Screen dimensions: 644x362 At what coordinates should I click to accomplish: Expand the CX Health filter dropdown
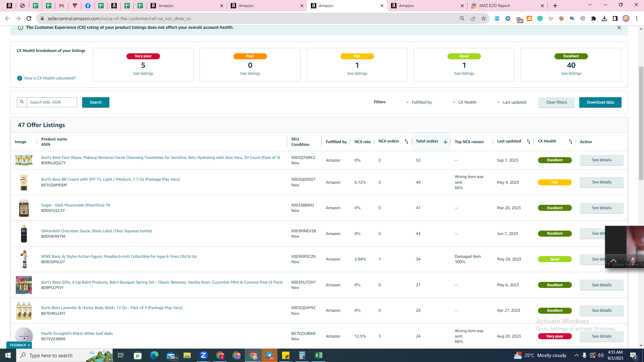(x=465, y=102)
